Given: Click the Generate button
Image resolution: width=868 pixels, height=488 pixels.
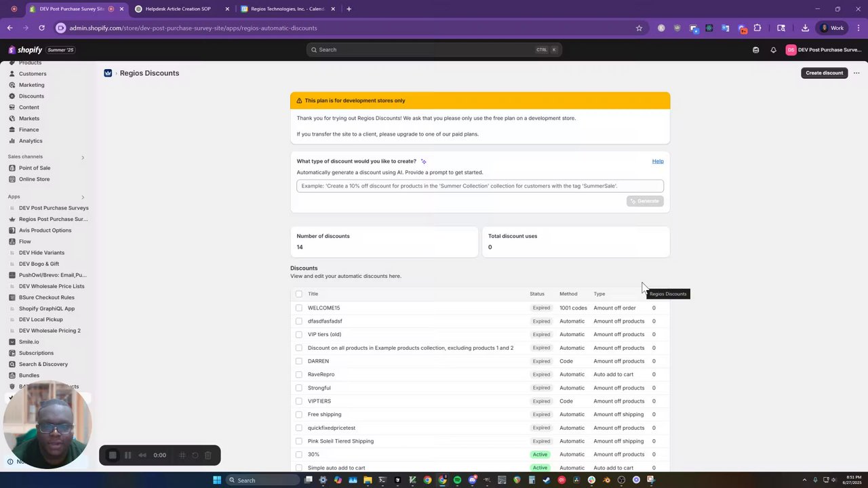Looking at the screenshot, I should pos(645,201).
